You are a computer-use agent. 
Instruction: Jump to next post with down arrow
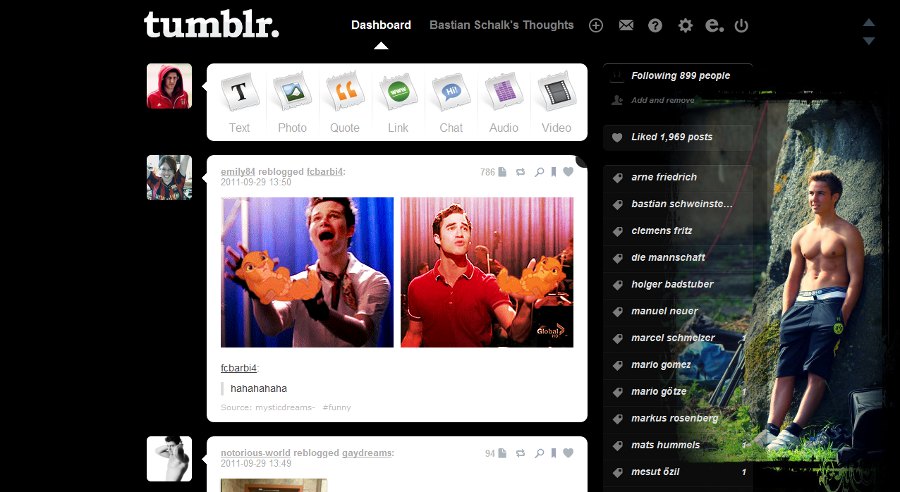tap(869, 41)
